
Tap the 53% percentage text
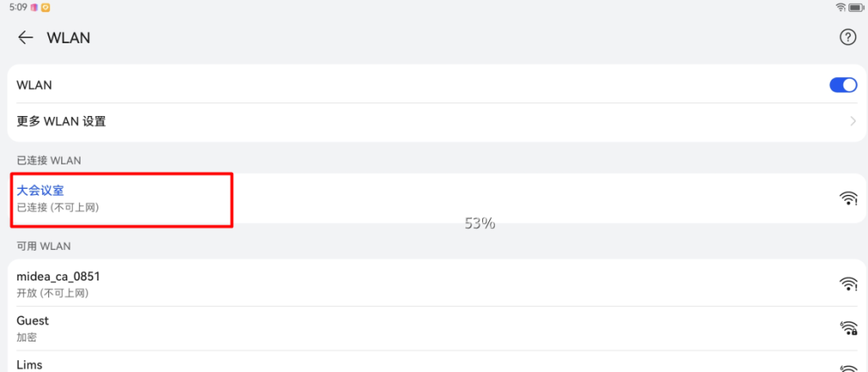(480, 224)
